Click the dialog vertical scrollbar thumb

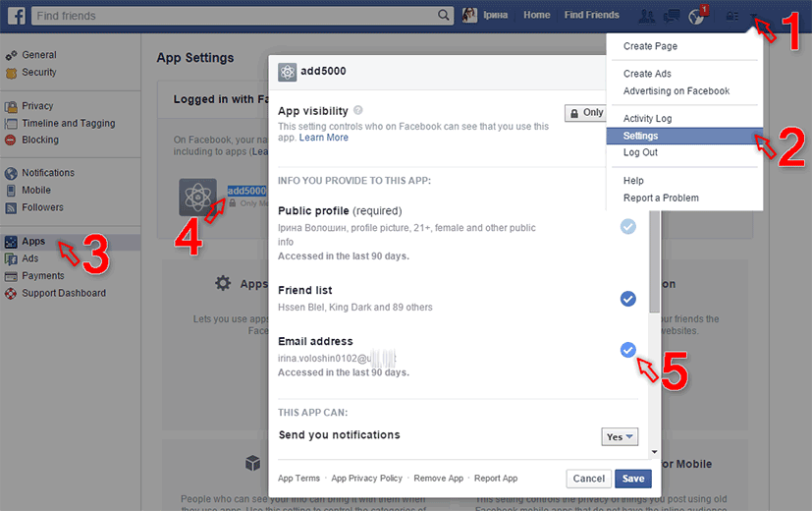655,261
